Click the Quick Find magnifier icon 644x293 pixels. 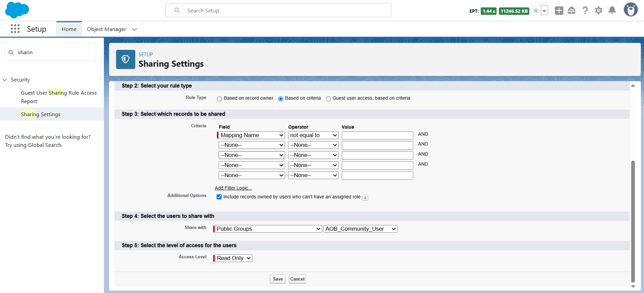tap(11, 53)
